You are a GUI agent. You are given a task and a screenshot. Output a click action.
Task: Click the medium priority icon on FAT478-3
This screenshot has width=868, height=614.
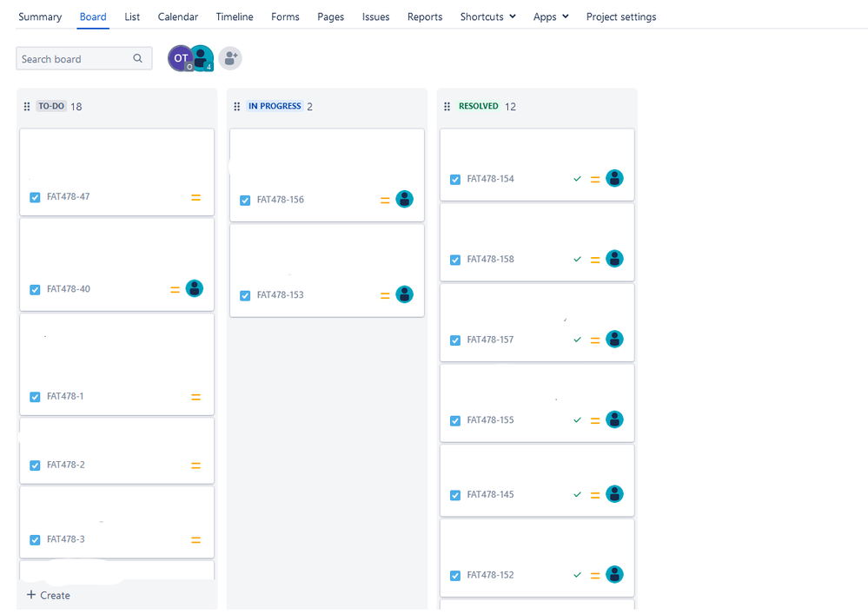196,540
